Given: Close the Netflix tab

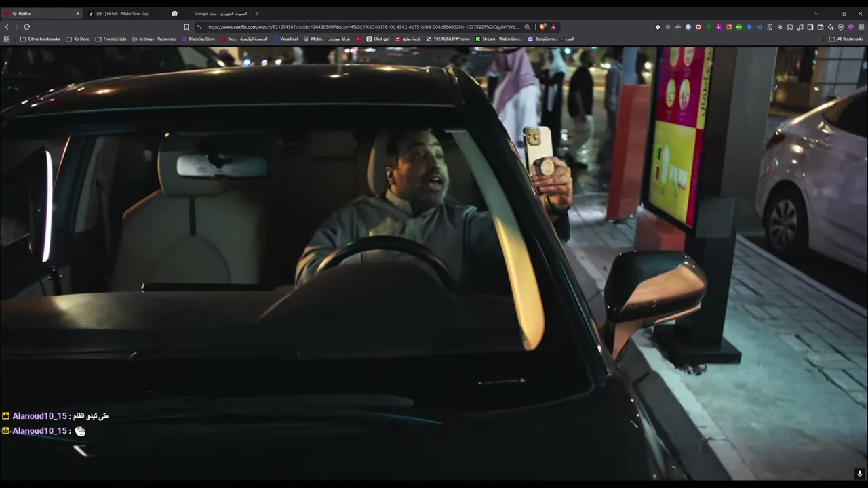Looking at the screenshot, I should click(77, 14).
